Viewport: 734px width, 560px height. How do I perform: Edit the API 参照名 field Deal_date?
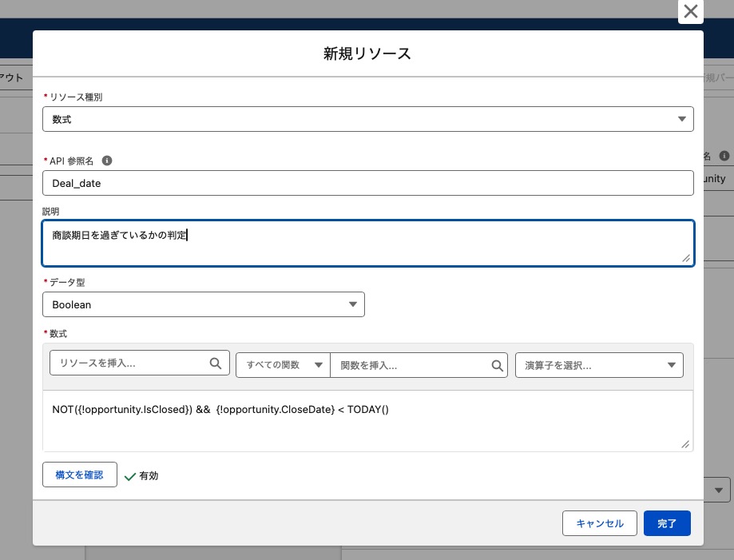pos(368,183)
